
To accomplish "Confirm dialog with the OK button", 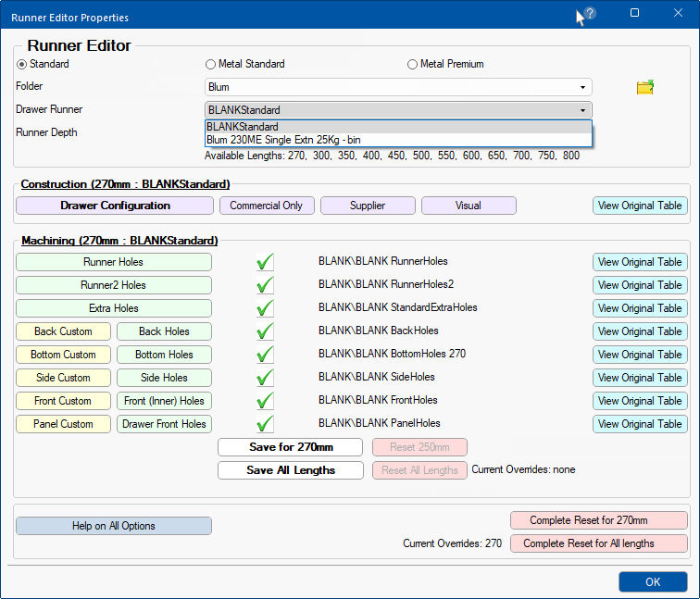I will click(653, 582).
